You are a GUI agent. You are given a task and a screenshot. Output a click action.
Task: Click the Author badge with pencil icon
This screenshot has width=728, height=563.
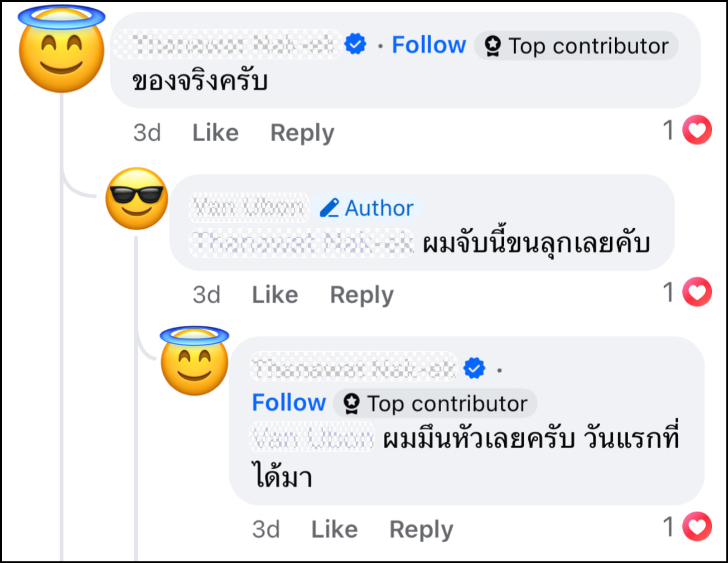pyautogui.click(x=367, y=208)
